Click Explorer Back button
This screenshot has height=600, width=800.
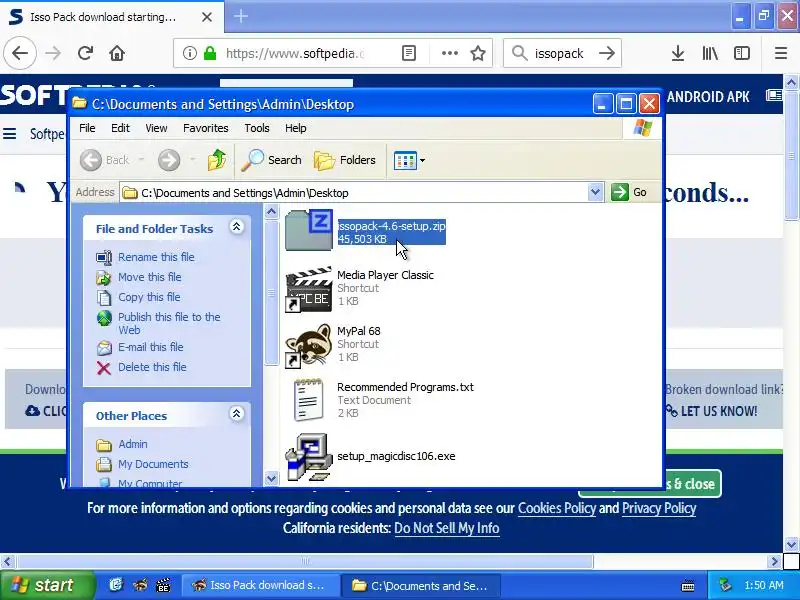(x=105, y=160)
